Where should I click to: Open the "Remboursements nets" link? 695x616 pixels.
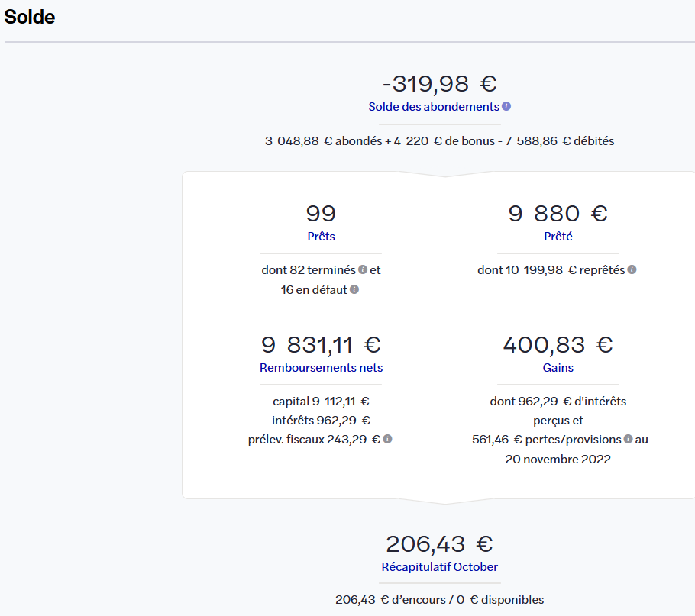pyautogui.click(x=321, y=368)
